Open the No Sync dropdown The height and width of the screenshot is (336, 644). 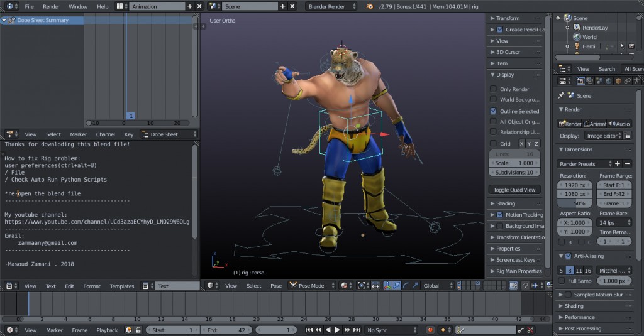(391, 330)
